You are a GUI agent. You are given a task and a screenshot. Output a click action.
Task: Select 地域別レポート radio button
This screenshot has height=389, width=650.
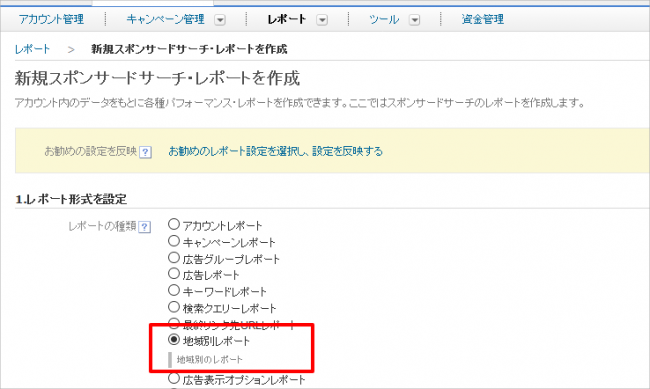(174, 340)
